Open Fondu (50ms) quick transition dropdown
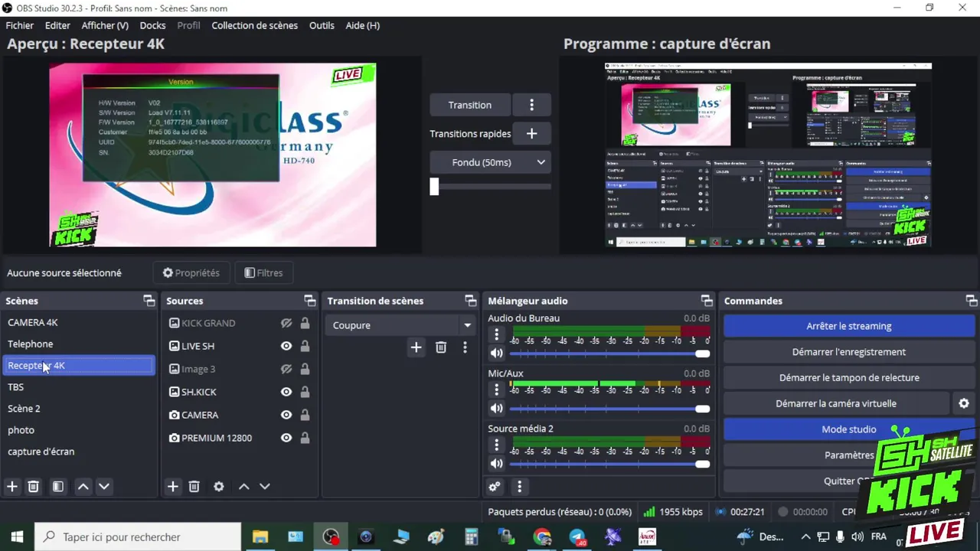 490,162
